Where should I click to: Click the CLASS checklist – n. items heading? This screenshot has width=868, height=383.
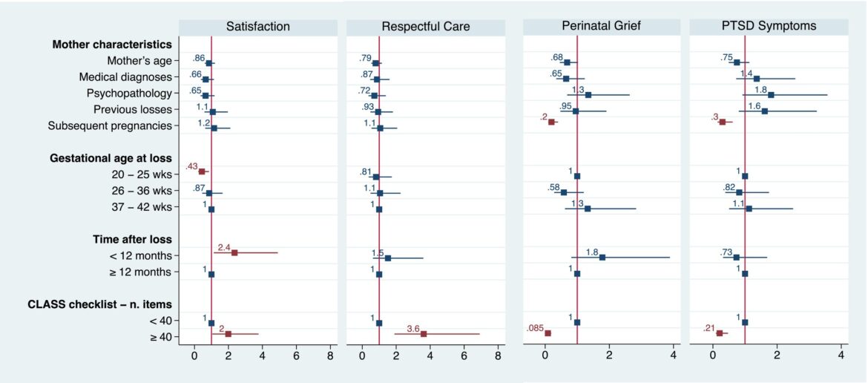coord(100,304)
